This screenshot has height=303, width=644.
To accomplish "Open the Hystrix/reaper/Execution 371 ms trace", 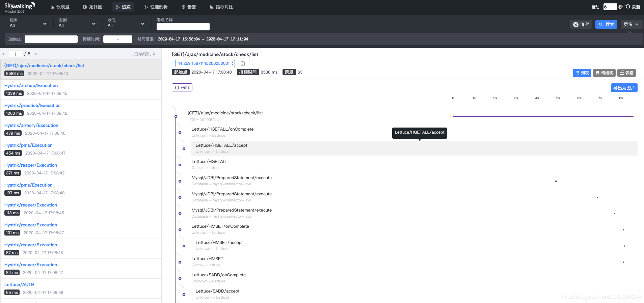I will pyautogui.click(x=81, y=169).
